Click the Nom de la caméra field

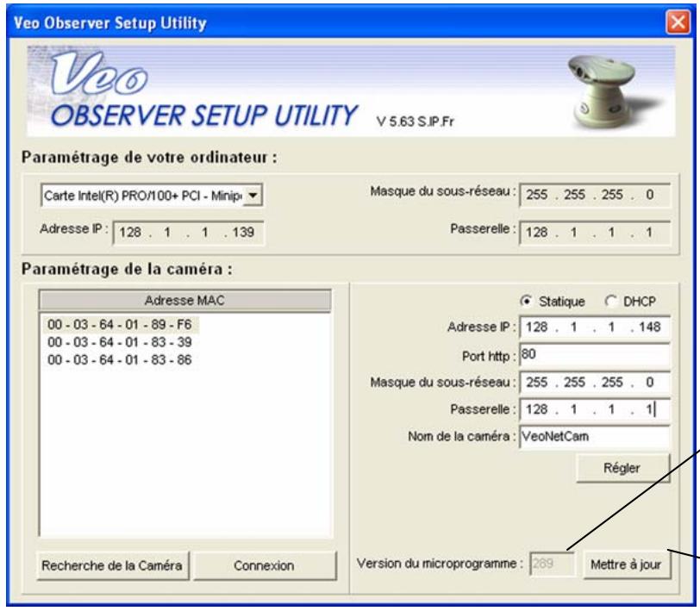[x=595, y=436]
